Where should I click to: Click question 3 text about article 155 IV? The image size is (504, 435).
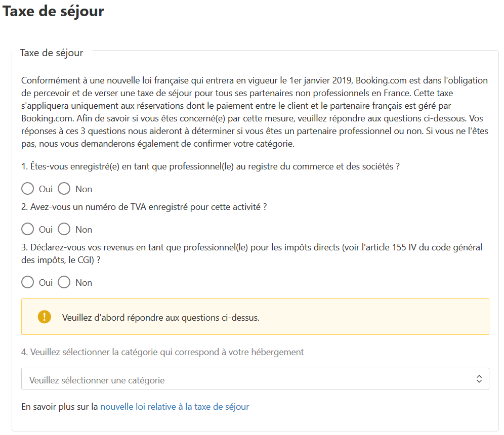(251, 253)
